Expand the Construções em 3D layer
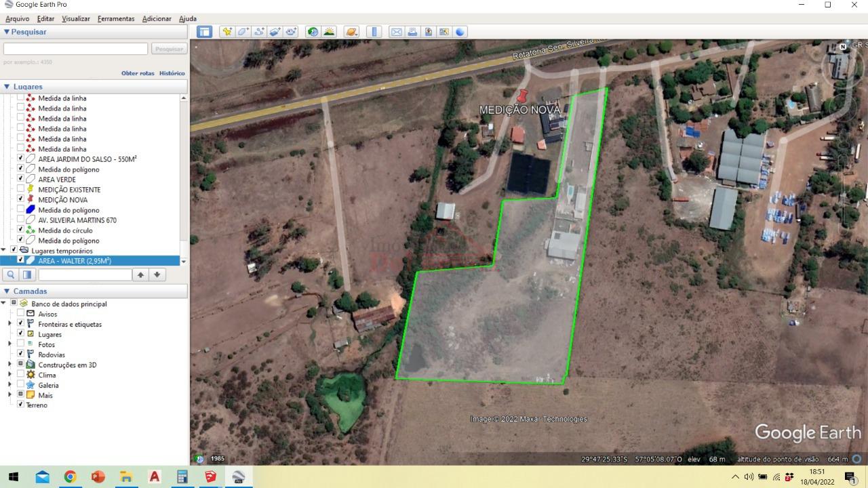Screen dimensions: 868x488 coord(10,365)
